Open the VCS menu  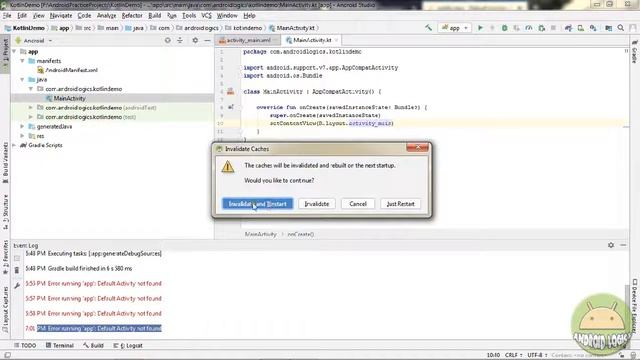pyautogui.click(x=206, y=16)
